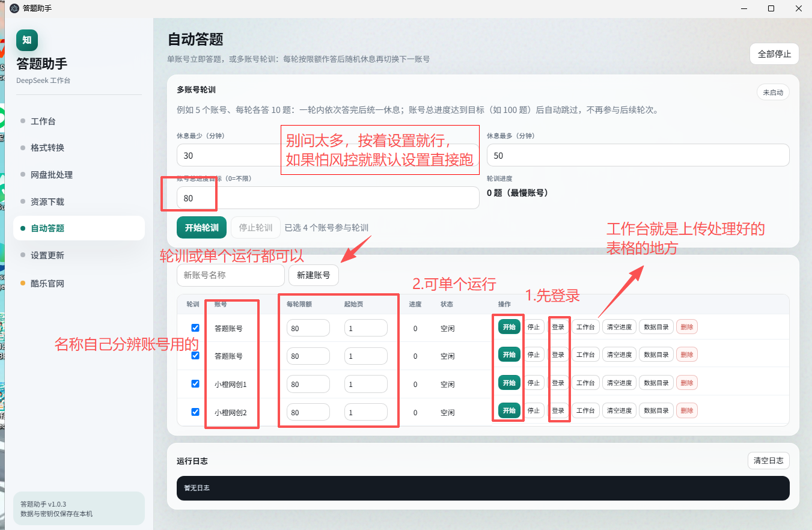The width and height of the screenshot is (812, 530).
Task: Click the 小橙网创1 account name cell
Action: click(231, 385)
